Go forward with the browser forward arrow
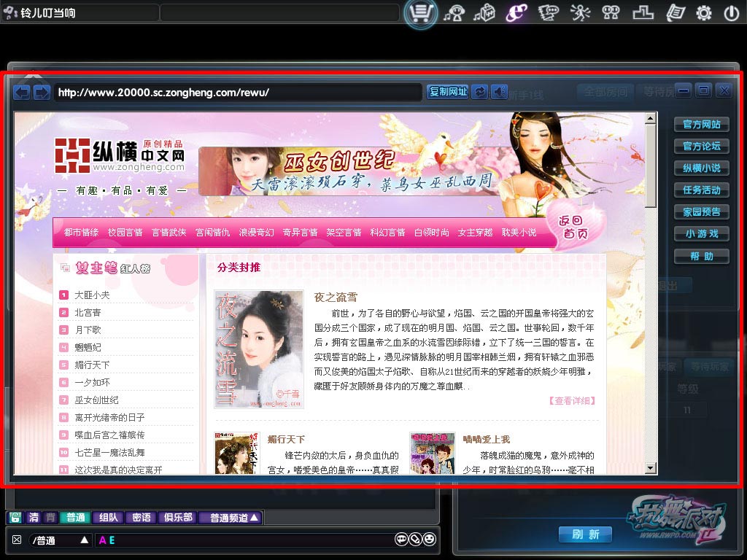This screenshot has height=560, width=747. [42, 92]
